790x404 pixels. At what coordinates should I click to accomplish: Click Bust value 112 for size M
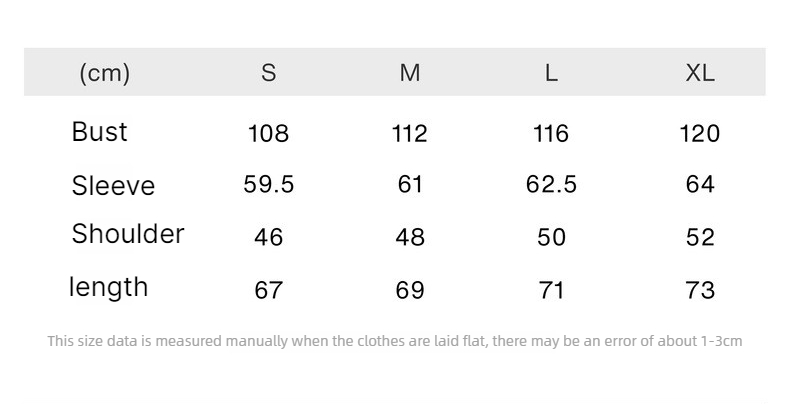point(410,133)
